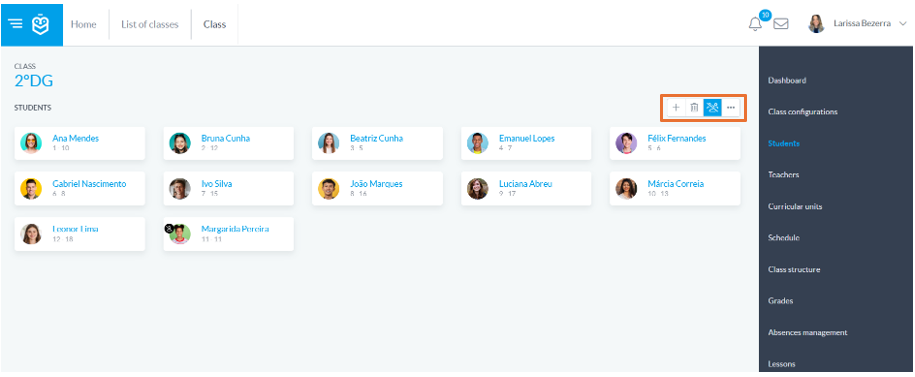Open the List of classes breadcrumb
Screen dimensions: 915x377
pyautogui.click(x=149, y=25)
